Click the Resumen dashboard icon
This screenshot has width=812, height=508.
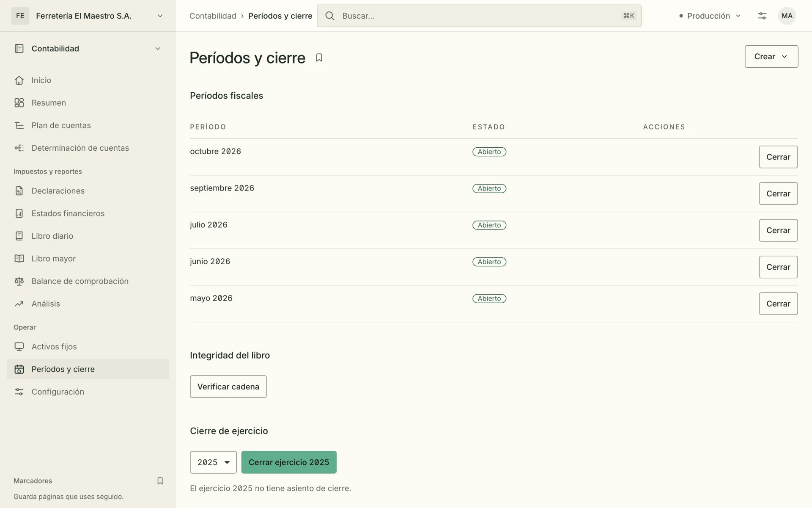pos(19,103)
